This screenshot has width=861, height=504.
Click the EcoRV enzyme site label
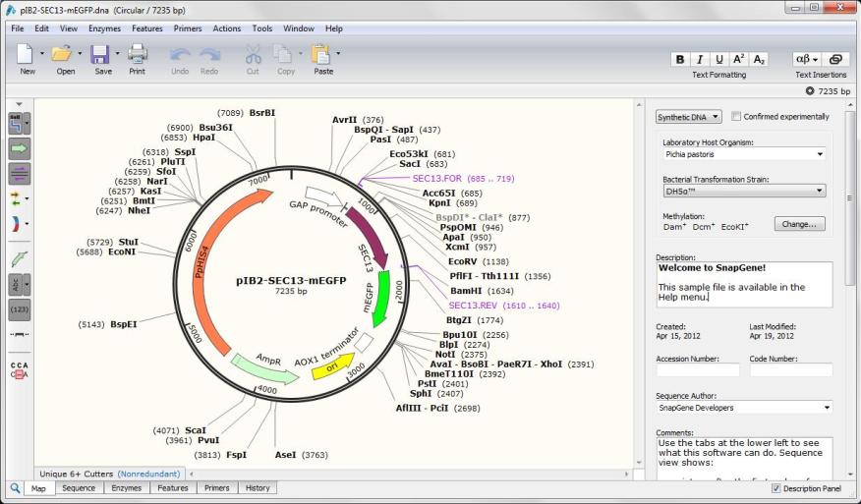(462, 262)
